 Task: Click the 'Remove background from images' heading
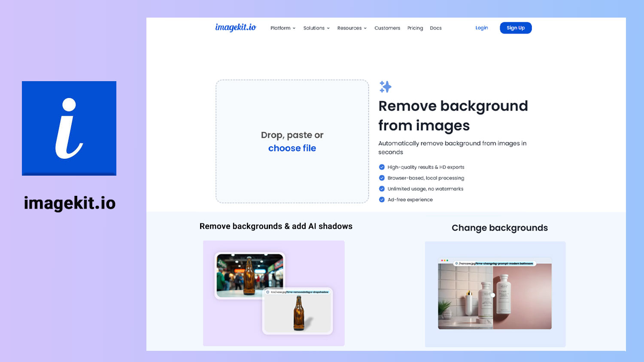point(453,116)
